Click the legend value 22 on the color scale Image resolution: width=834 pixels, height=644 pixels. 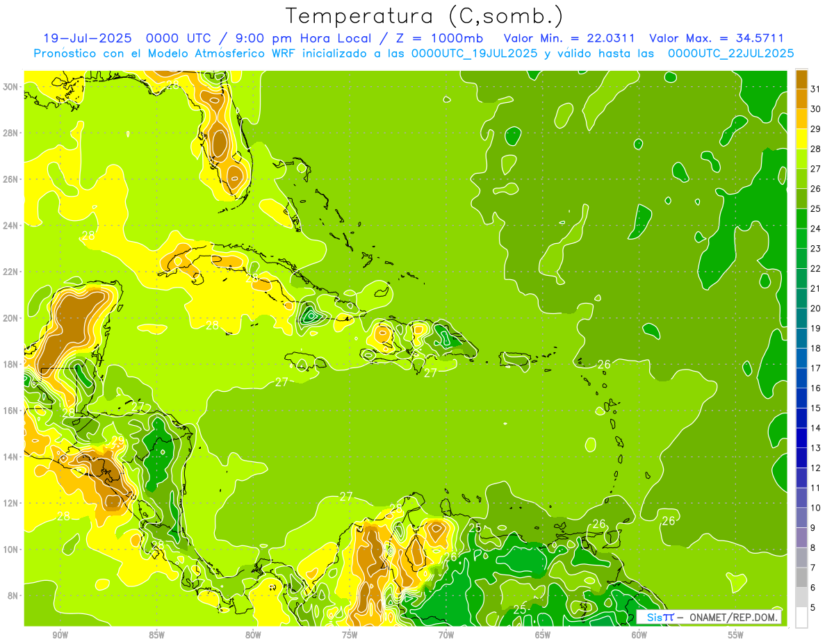point(816,269)
